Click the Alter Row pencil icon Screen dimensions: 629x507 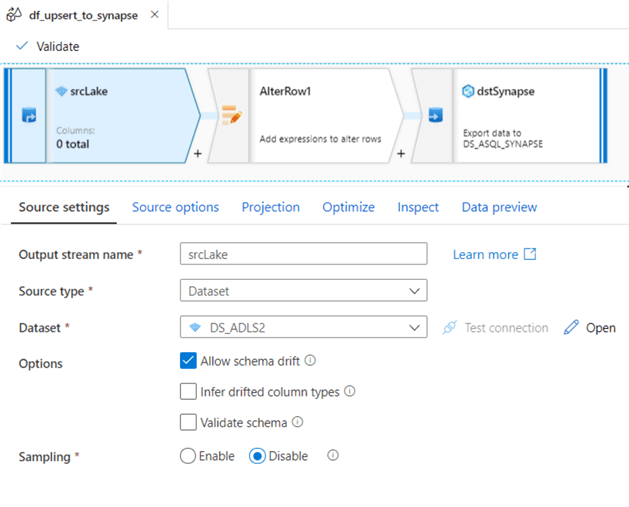[x=232, y=115]
